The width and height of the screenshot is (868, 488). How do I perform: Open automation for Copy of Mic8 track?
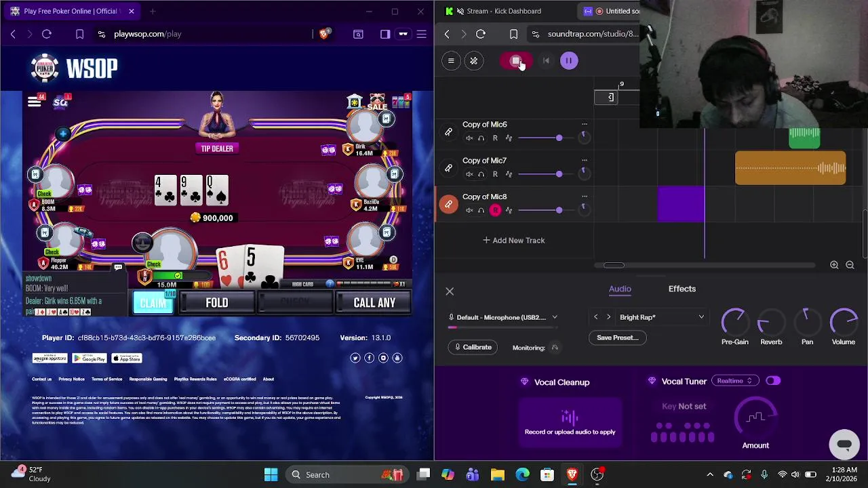tap(509, 210)
